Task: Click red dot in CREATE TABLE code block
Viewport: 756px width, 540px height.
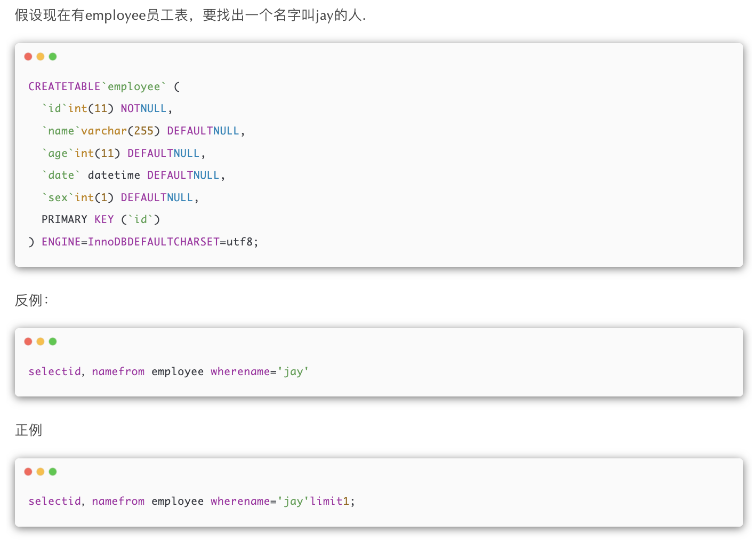Action: tap(28, 57)
